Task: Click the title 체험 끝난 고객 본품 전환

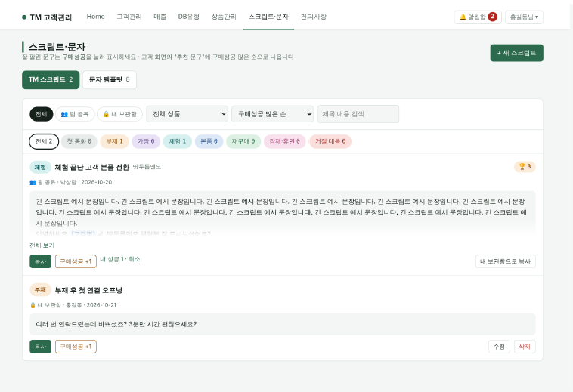Action: pyautogui.click(x=91, y=167)
